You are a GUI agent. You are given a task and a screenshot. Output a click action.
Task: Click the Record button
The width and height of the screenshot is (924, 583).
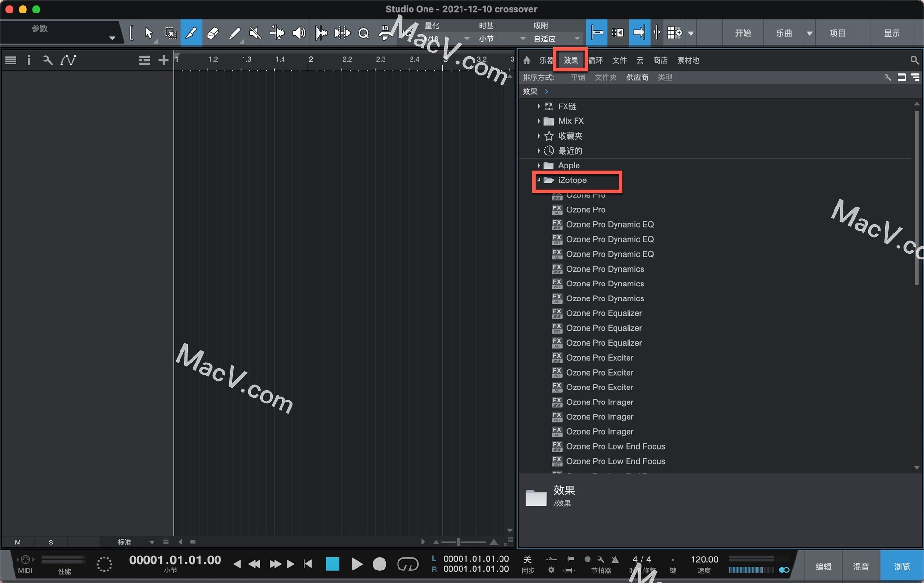pos(380,564)
